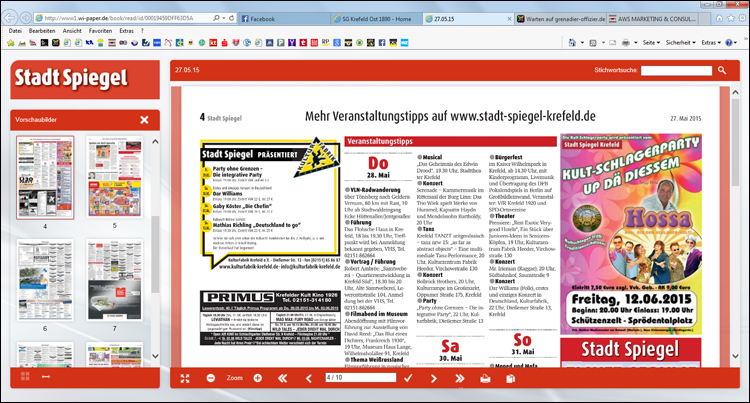Print the page via bottom toolbar printer icon
The height and width of the screenshot is (403, 750).
point(485,379)
